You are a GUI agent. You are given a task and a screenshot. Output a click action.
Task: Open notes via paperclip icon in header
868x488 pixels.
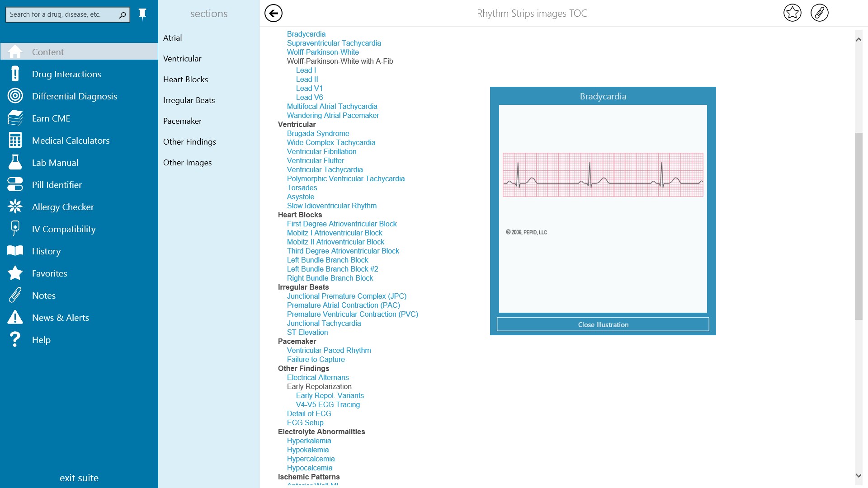tap(819, 13)
